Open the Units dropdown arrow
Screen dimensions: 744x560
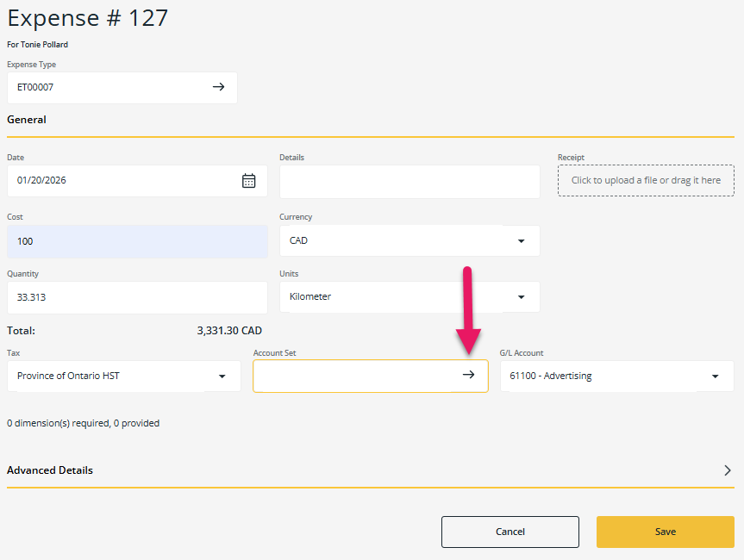pyautogui.click(x=521, y=296)
